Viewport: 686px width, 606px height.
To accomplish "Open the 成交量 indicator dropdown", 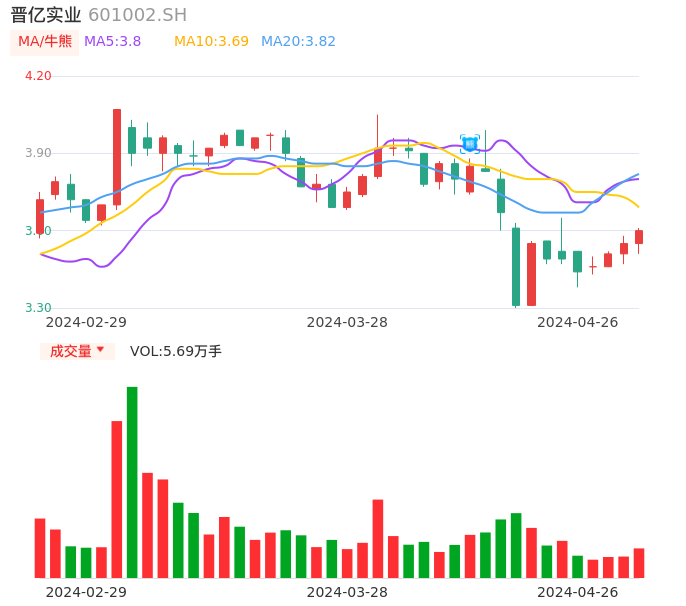I will (x=77, y=351).
